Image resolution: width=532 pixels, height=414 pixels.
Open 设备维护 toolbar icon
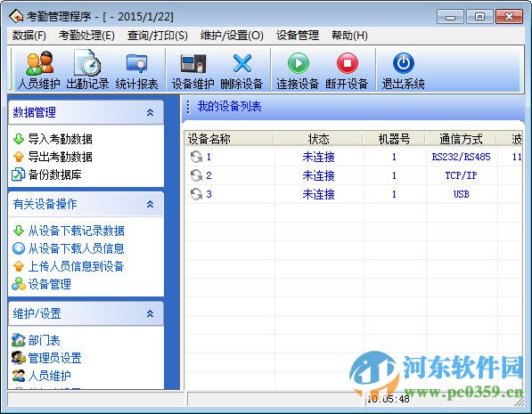[193, 63]
